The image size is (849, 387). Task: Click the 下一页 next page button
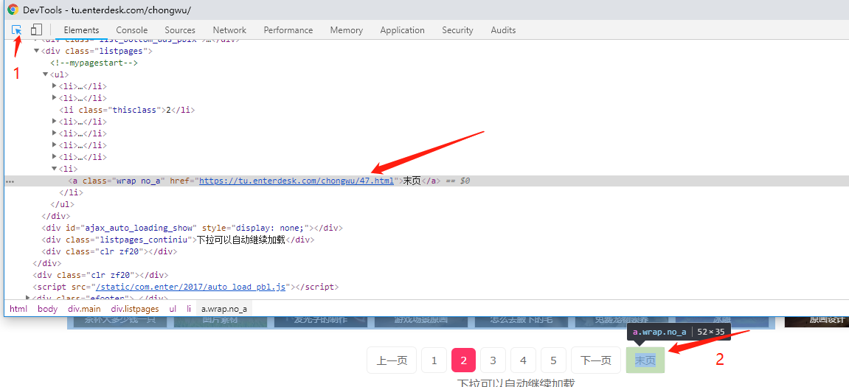click(x=596, y=360)
